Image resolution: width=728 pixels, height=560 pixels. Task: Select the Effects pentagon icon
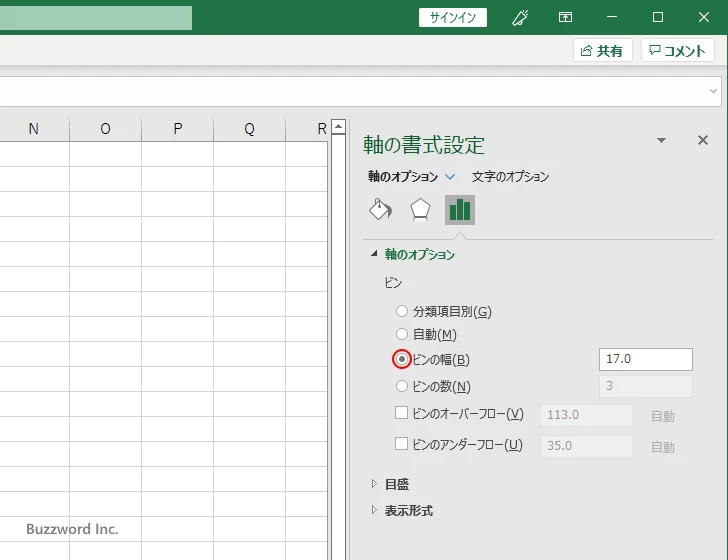pyautogui.click(x=420, y=209)
